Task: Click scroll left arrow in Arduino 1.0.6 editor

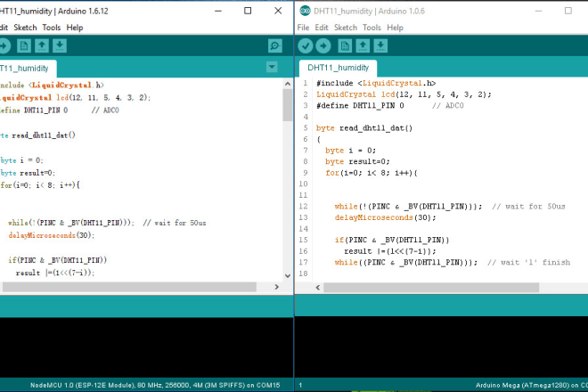Action: [318, 288]
